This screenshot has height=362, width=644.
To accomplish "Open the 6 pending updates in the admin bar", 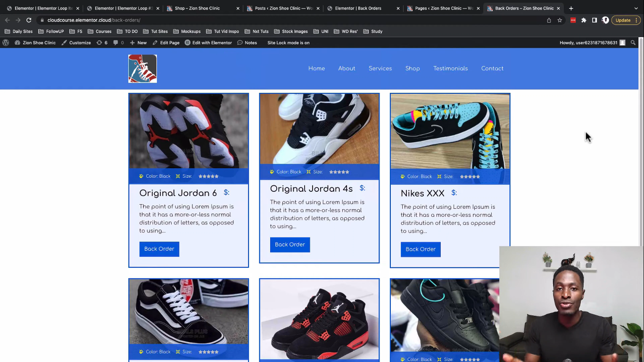I will (102, 42).
